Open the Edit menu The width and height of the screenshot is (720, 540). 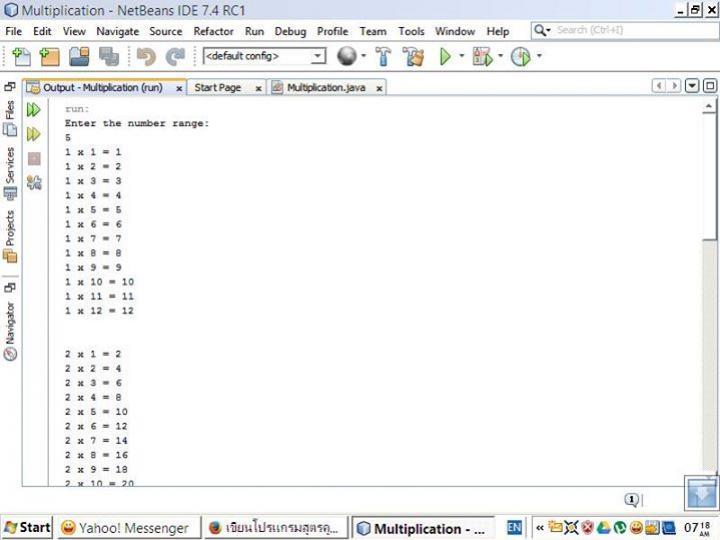tap(42, 31)
